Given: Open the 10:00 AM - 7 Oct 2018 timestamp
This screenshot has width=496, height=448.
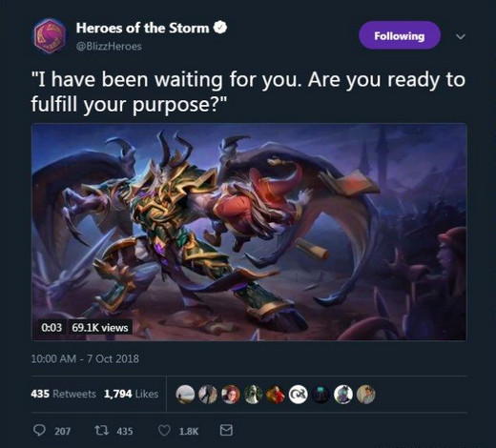Looking at the screenshot, I should pos(85,358).
